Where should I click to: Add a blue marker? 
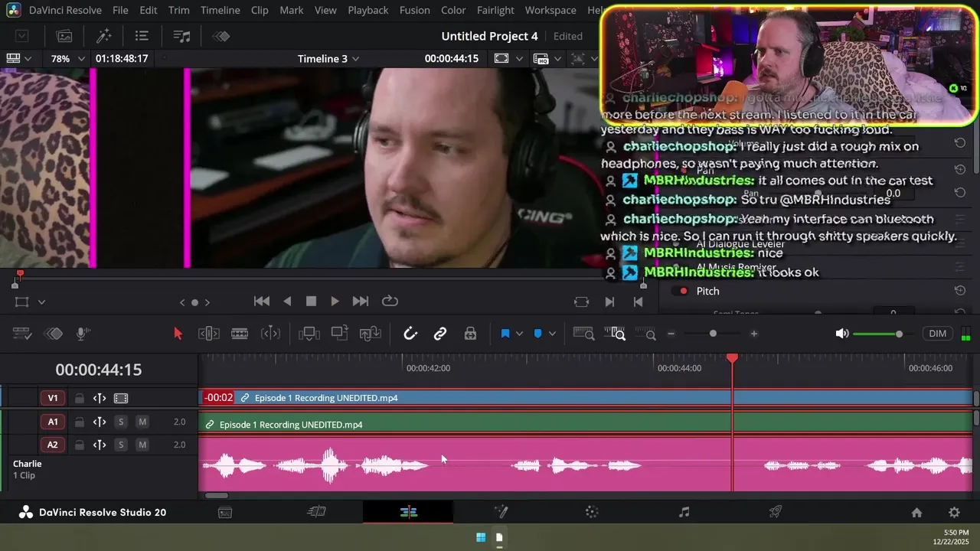(537, 334)
